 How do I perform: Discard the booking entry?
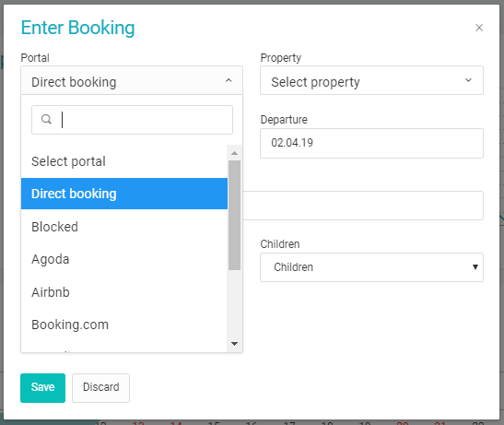[101, 388]
